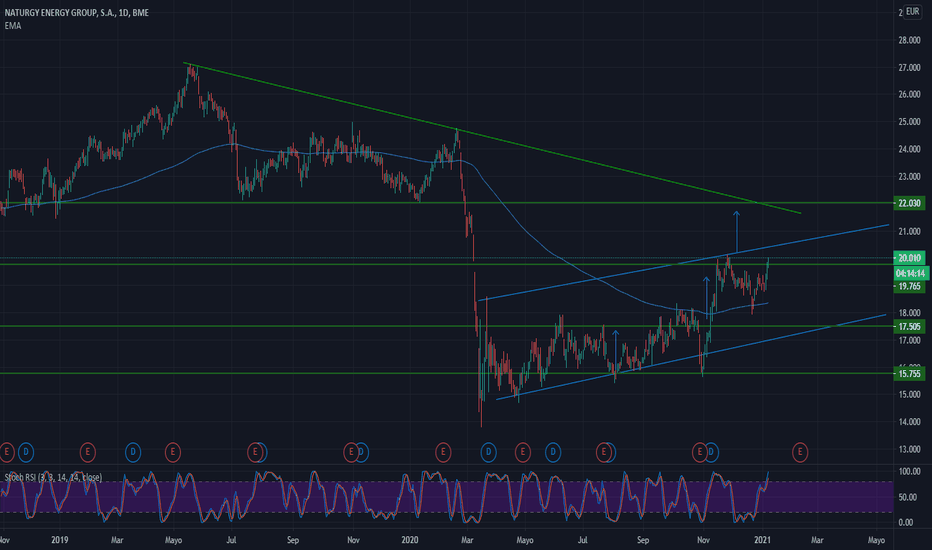This screenshot has height=550, width=932.
Task: Click the 2019 label on time axis
Action: pyautogui.click(x=59, y=540)
